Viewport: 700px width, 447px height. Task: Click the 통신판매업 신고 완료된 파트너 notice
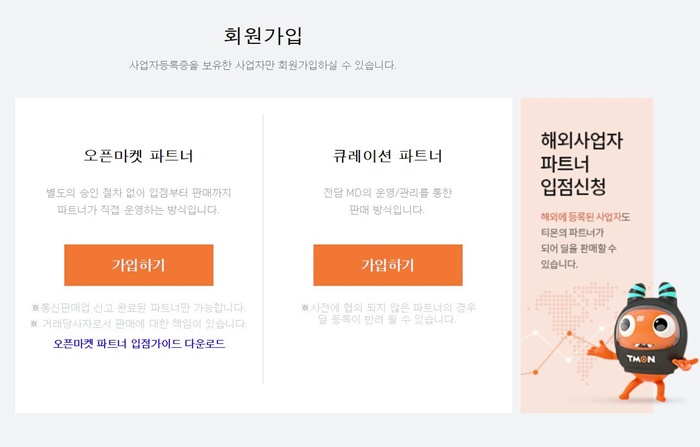click(x=139, y=308)
